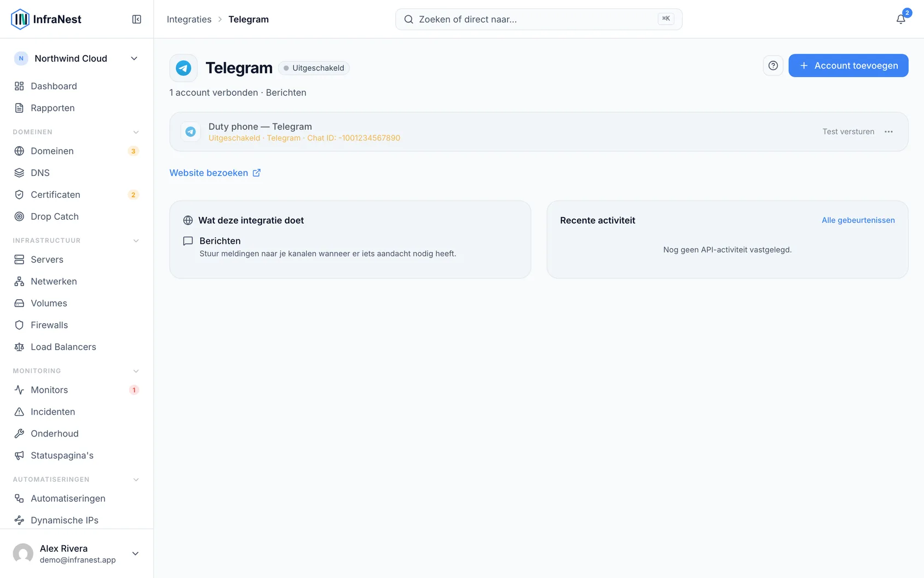Click the "1 account verbonden · Berichten" subtitle
Image resolution: width=924 pixels, height=578 pixels.
238,93
